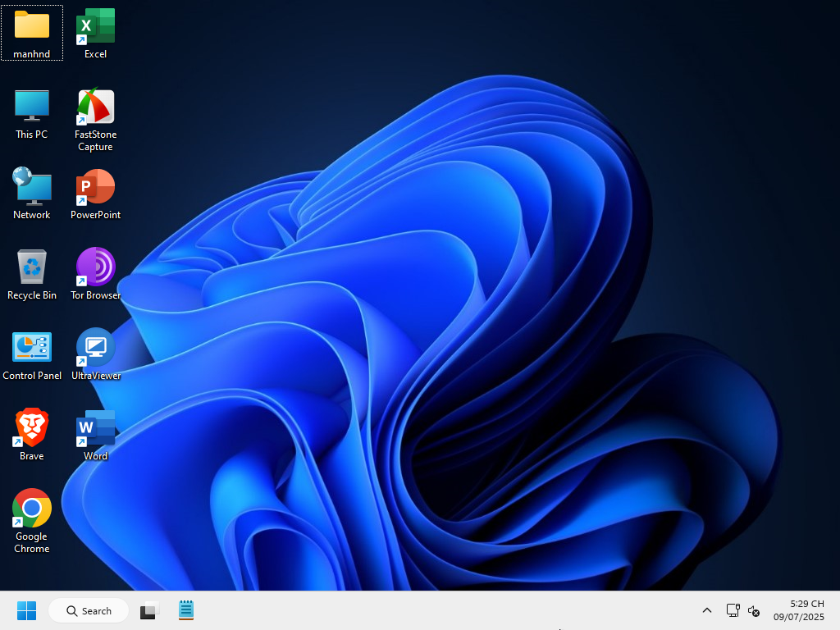Open Task View from the taskbar
Image resolution: width=840 pixels, height=630 pixels.
point(148,610)
